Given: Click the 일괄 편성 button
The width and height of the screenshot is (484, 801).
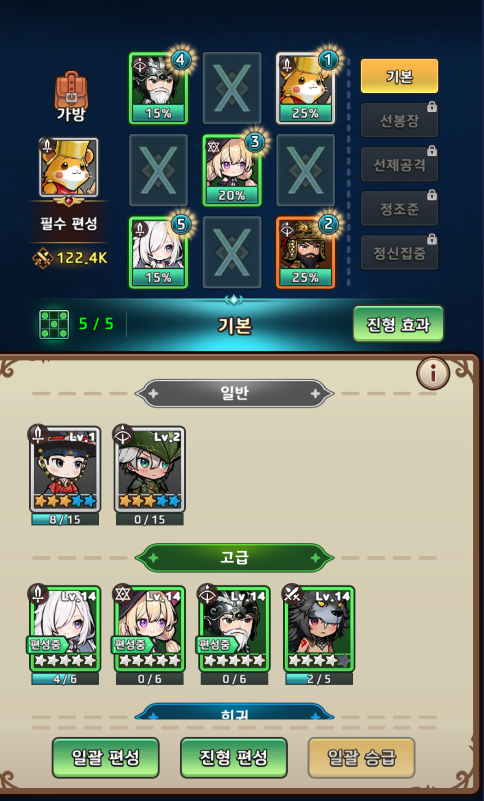Looking at the screenshot, I should [x=106, y=758].
